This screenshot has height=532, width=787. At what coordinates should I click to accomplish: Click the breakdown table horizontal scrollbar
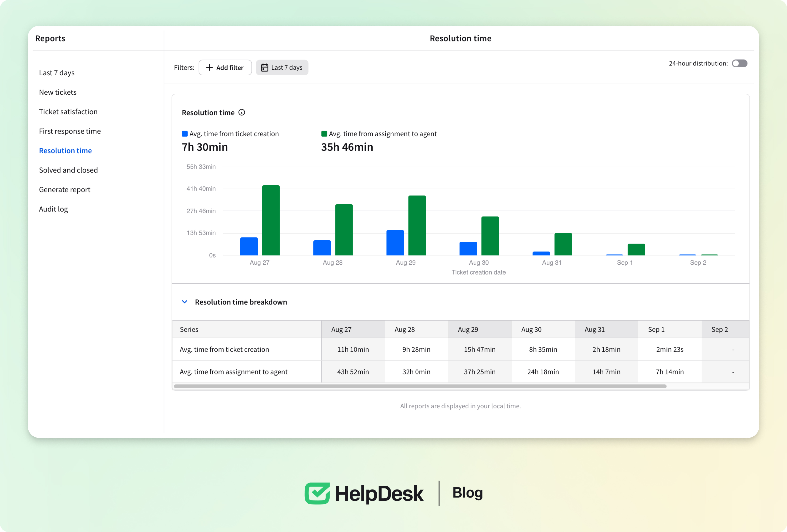[420, 386]
